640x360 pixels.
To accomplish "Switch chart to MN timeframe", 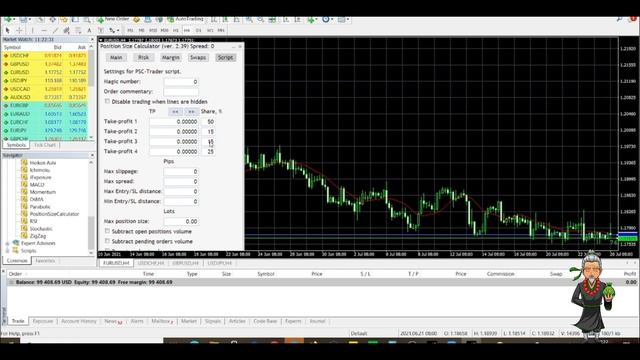I will point(221,30).
